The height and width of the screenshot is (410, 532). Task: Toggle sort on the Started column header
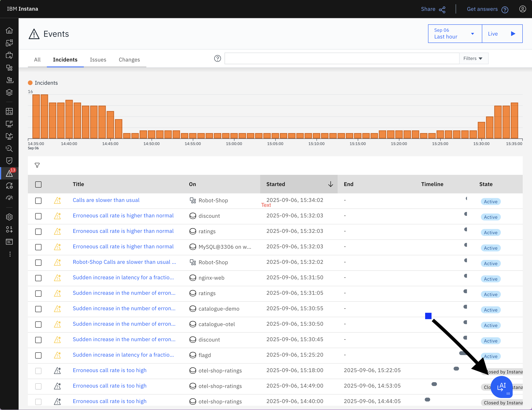click(x=299, y=184)
